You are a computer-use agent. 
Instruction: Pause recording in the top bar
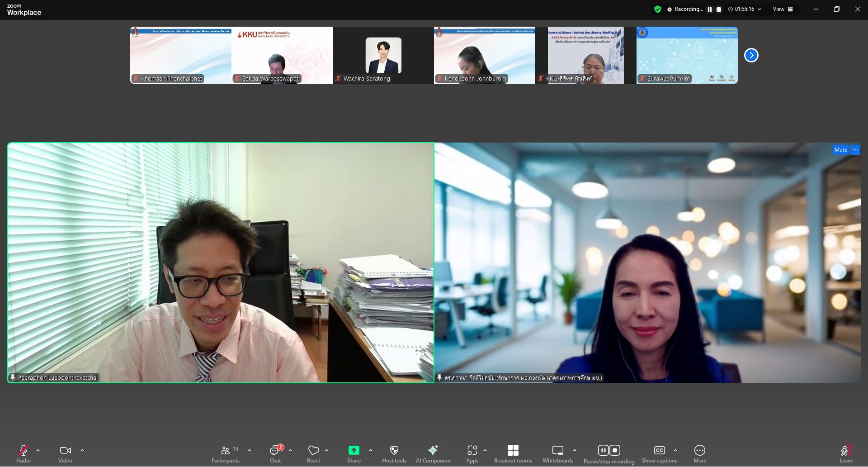coord(709,9)
